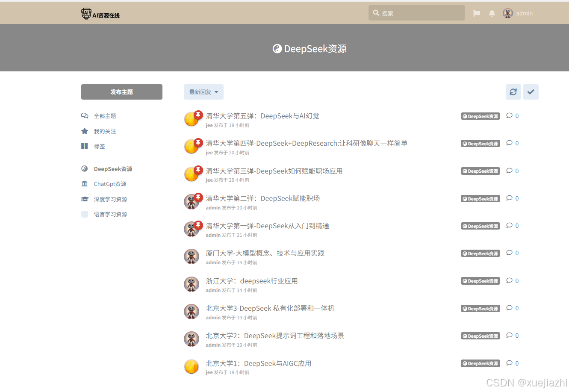Select DeepSeek资源 tag in sidebar
This screenshot has width=569, height=392.
coord(113,169)
